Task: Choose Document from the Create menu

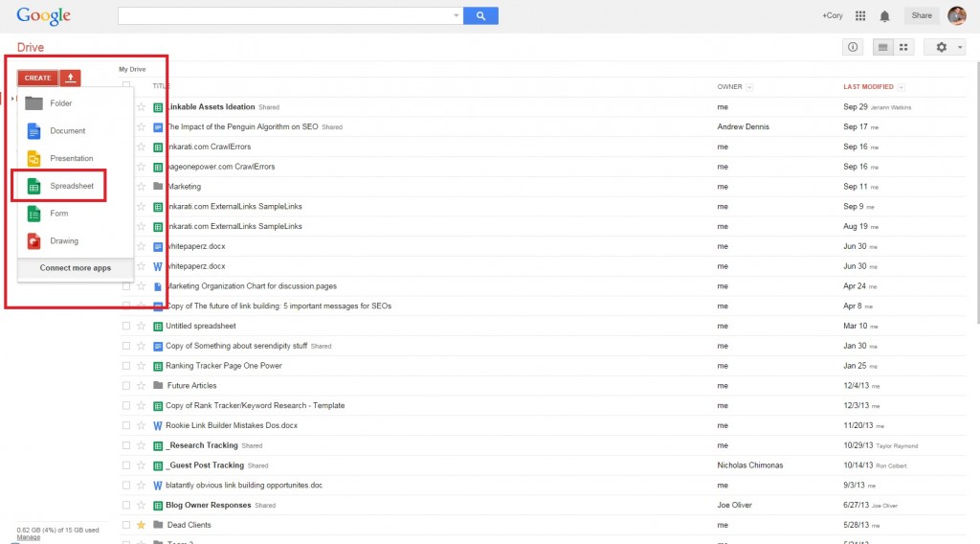Action: click(x=76, y=130)
